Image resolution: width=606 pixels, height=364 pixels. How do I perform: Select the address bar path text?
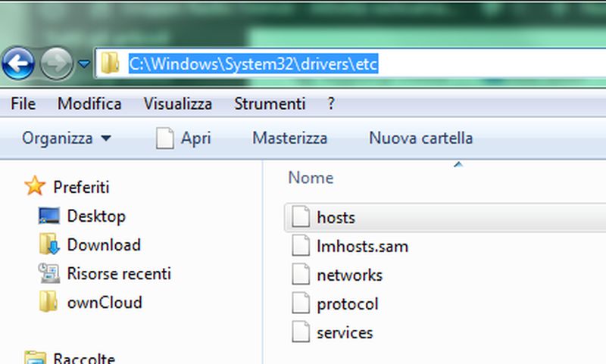pos(253,64)
